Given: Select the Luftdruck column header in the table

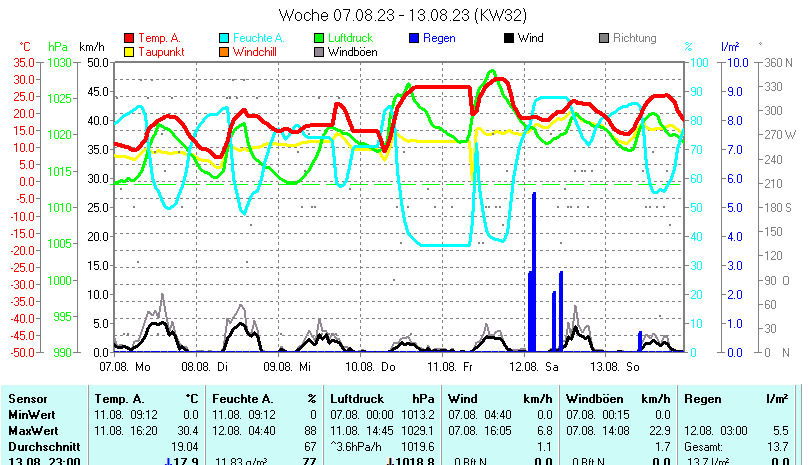Looking at the screenshot, I should (357, 399).
